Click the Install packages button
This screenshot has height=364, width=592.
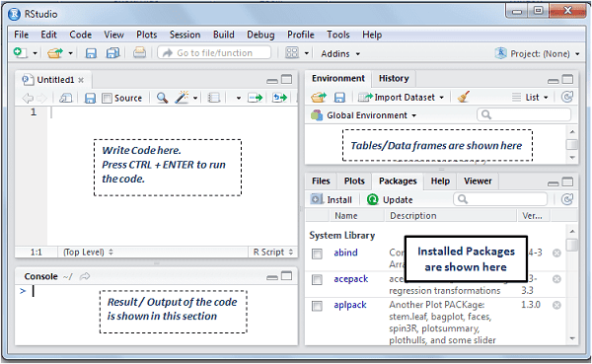[x=332, y=199]
